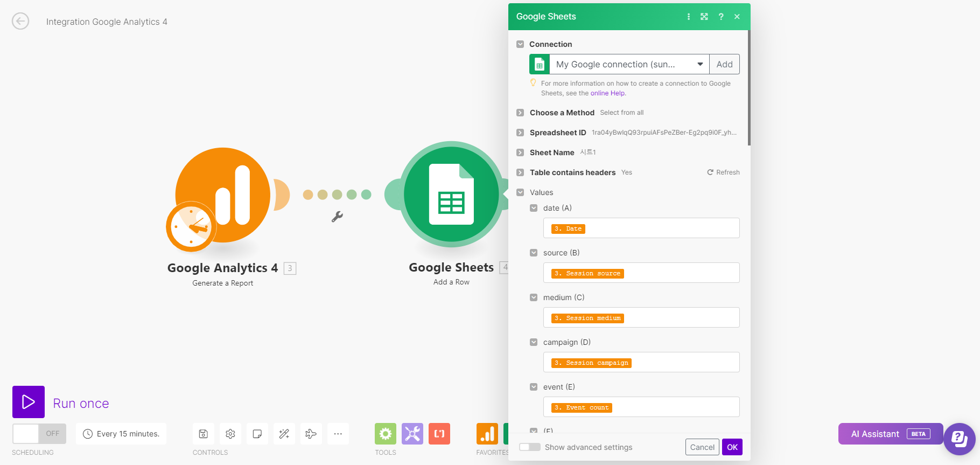Click the save scenario icon
980x465 pixels.
point(204,434)
